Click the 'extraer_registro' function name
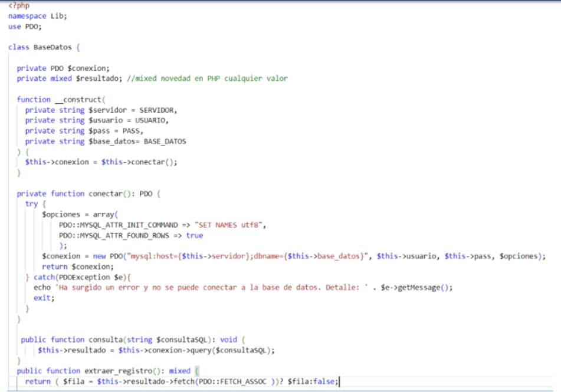 (x=119, y=371)
